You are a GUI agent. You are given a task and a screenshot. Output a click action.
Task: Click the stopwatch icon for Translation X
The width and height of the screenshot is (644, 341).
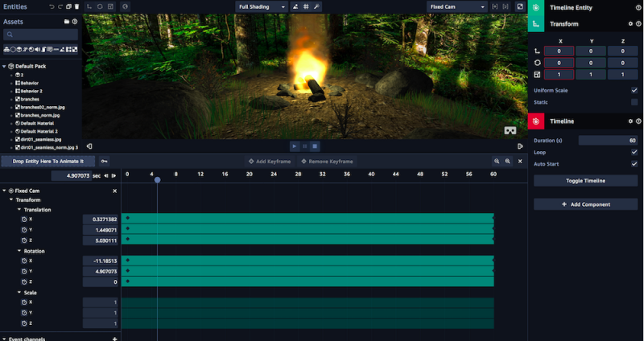coord(23,219)
